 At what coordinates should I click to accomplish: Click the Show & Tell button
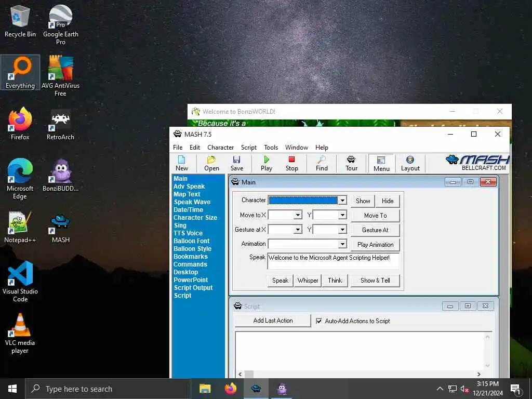click(x=375, y=281)
